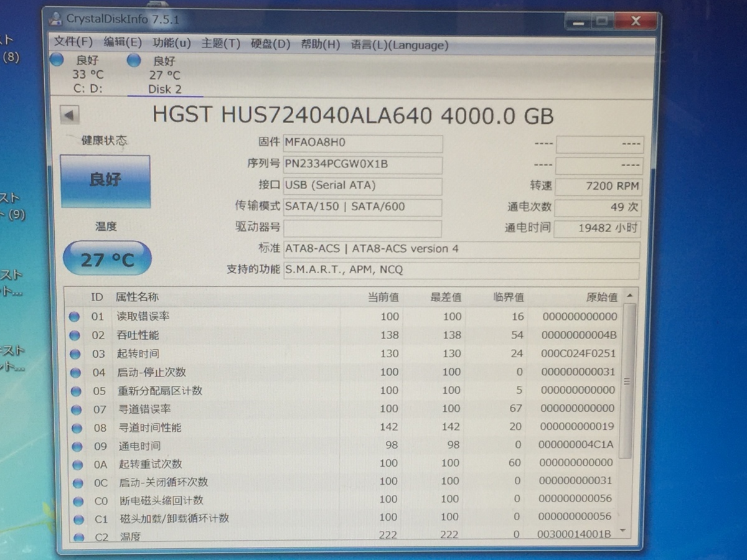Click the status dot of attribute 02

75,335
